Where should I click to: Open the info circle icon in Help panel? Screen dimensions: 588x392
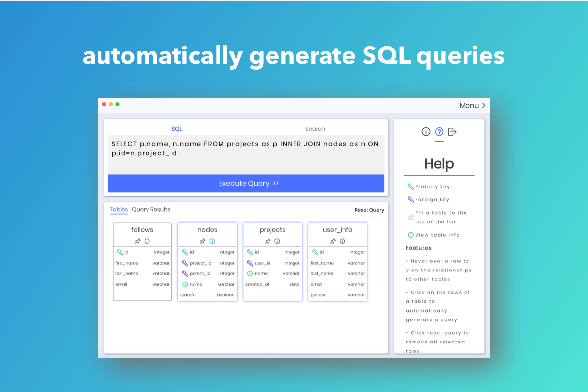coord(425,132)
